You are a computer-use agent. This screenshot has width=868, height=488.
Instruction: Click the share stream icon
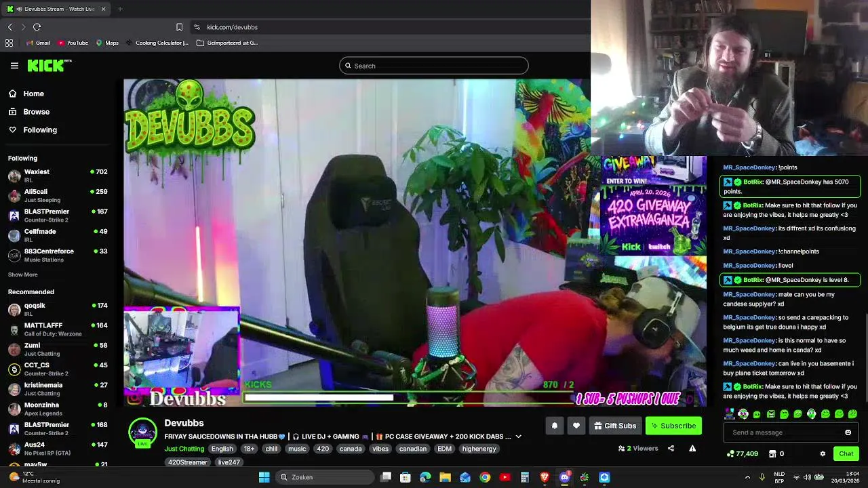pyautogui.click(x=671, y=448)
